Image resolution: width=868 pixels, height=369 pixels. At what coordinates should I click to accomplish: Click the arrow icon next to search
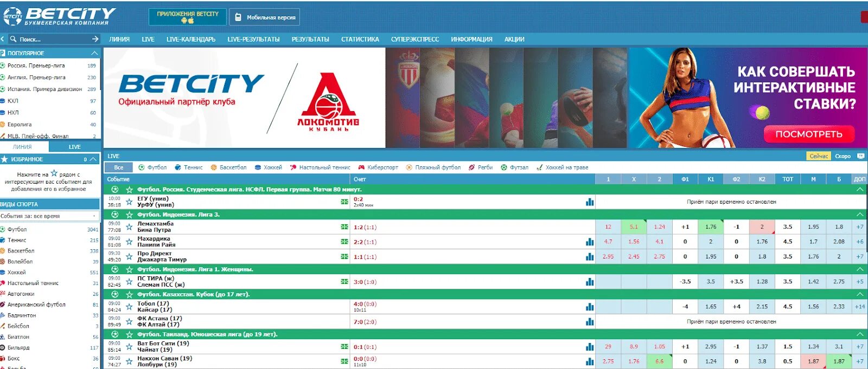tap(95, 39)
